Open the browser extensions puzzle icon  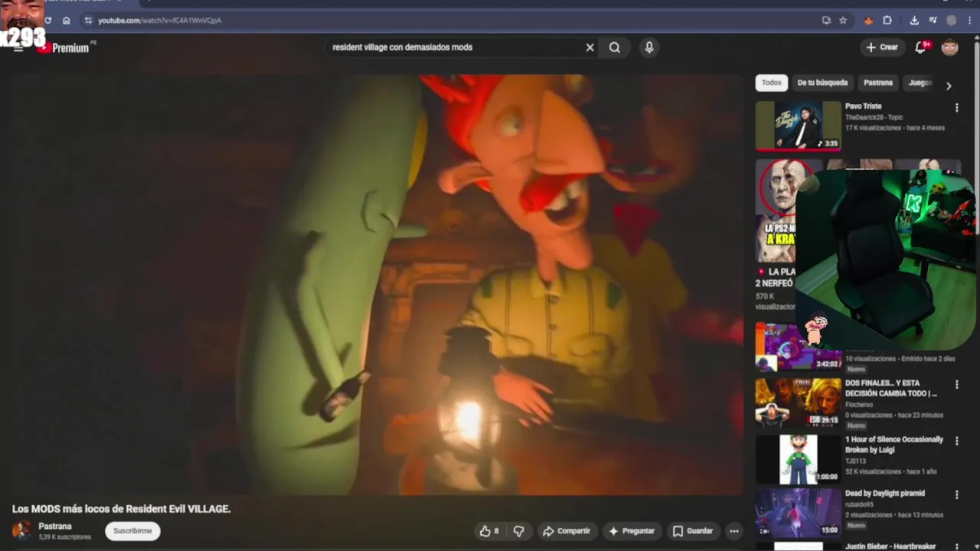click(887, 21)
